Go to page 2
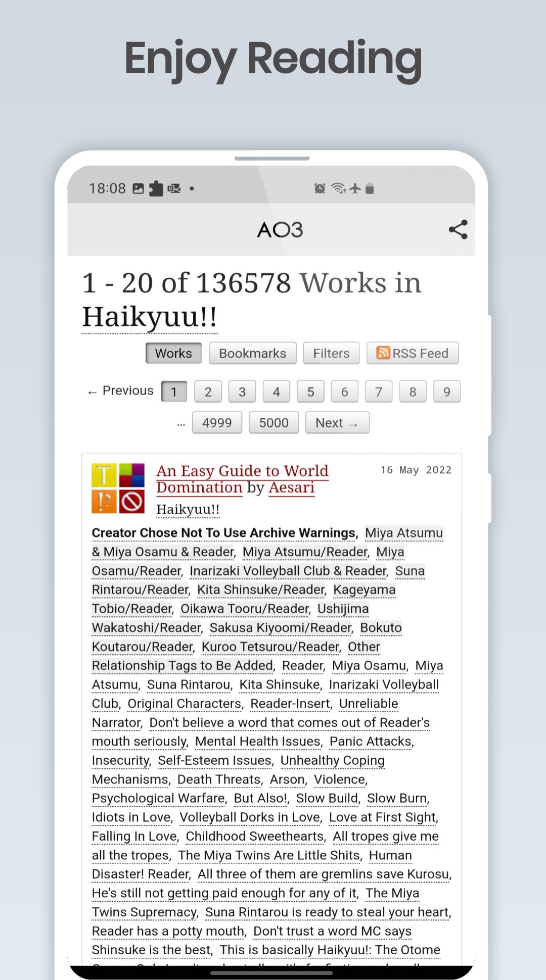 [208, 391]
